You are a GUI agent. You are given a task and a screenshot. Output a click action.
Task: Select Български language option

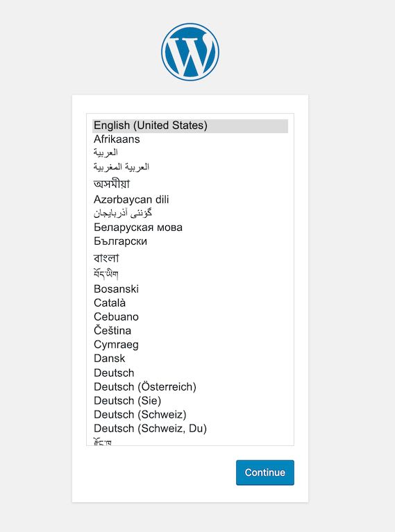190,241
